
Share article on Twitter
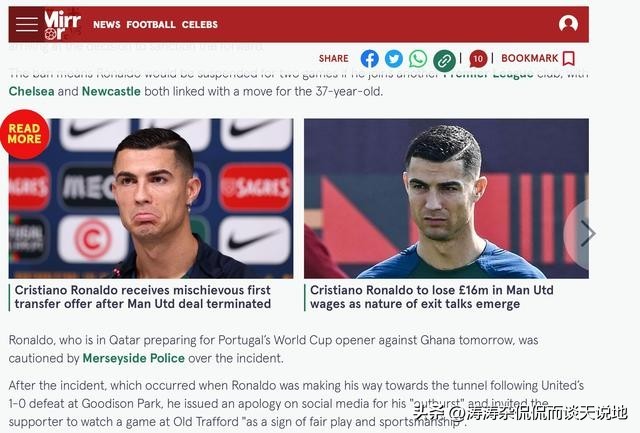click(393, 59)
